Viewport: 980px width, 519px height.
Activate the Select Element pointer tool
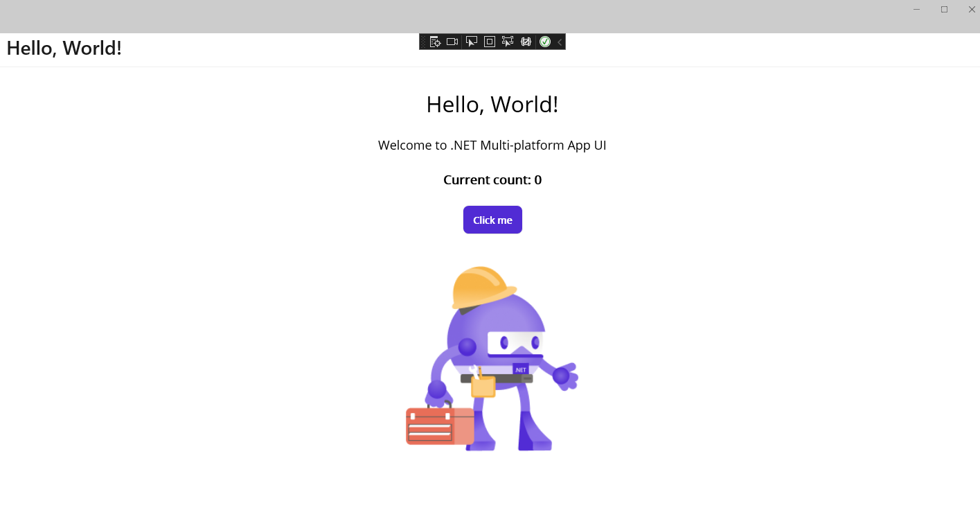click(472, 42)
